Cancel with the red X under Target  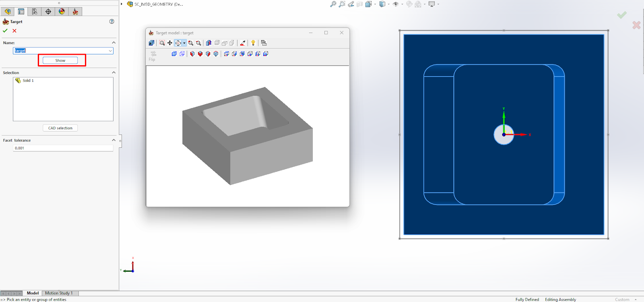14,31
